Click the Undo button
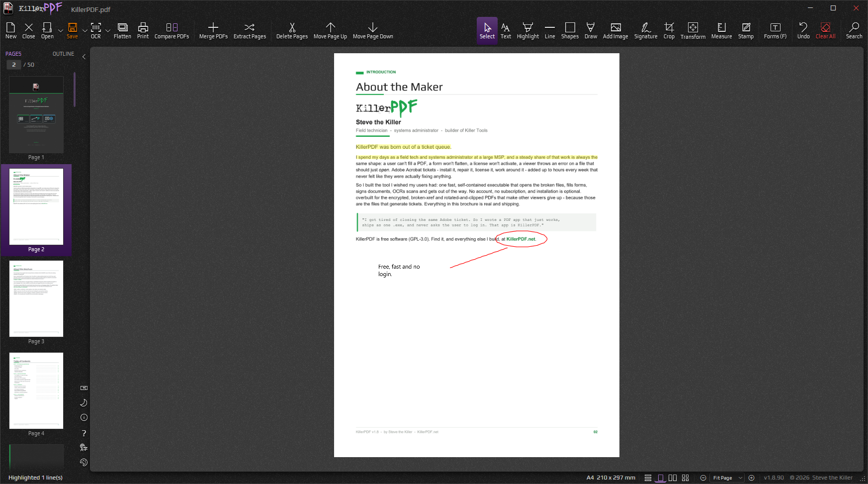 [803, 30]
